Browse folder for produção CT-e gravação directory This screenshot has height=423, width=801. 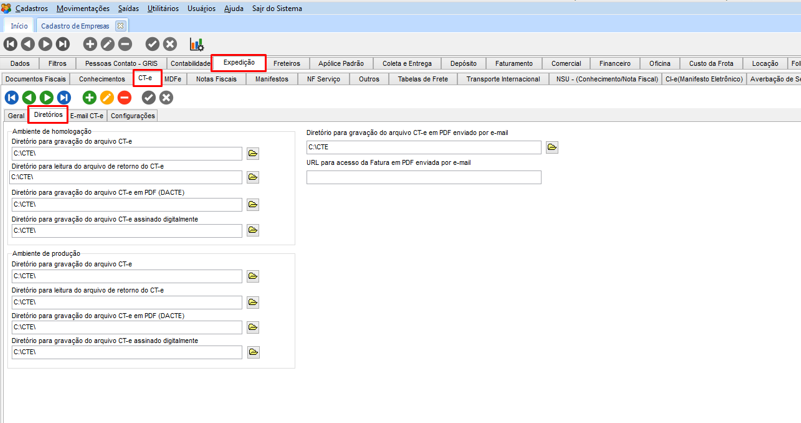click(x=253, y=276)
